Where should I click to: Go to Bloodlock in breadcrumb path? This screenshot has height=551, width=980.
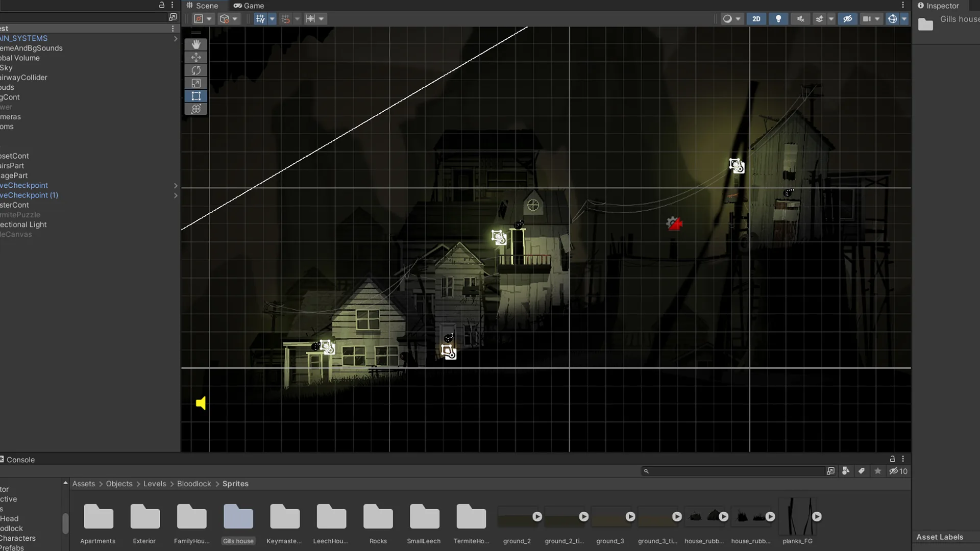(194, 484)
